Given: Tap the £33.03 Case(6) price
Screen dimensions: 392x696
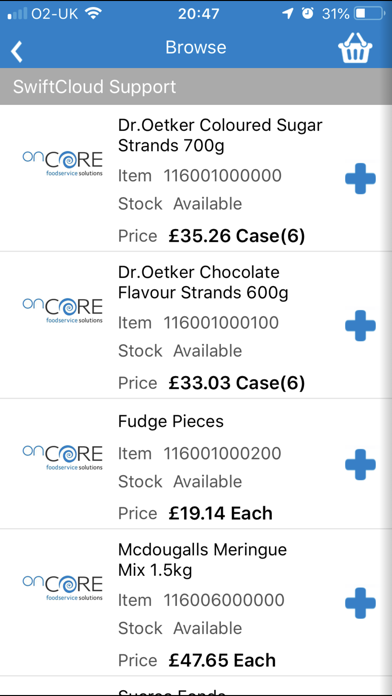Looking at the screenshot, I should click(237, 383).
